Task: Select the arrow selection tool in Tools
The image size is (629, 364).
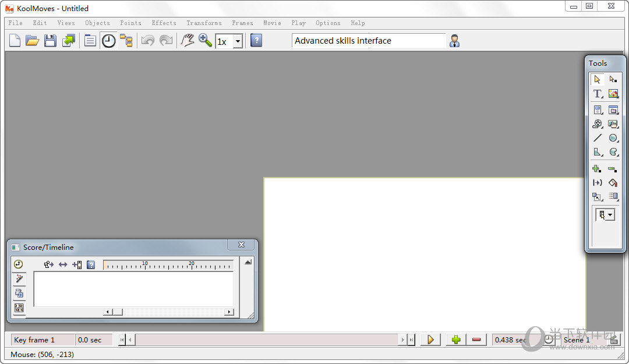Action: coord(598,79)
